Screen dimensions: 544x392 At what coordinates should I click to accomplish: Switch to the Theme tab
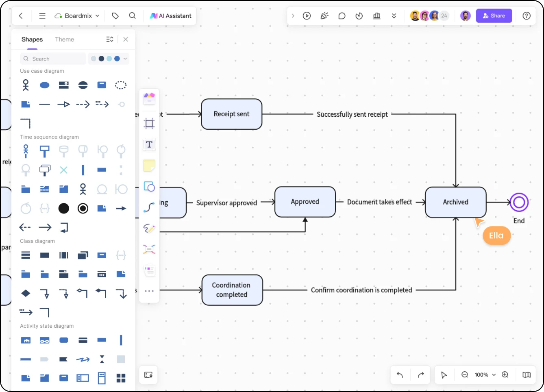(x=65, y=39)
